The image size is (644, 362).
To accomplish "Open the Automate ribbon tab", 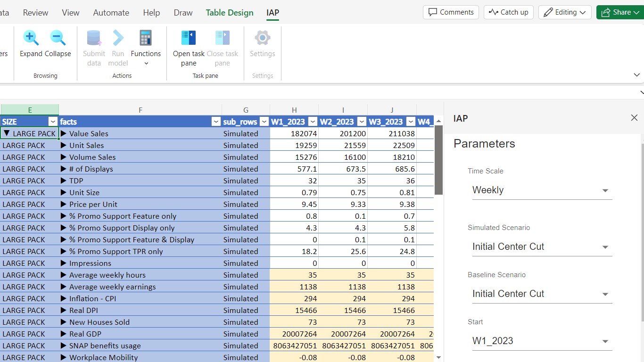I will [111, 13].
